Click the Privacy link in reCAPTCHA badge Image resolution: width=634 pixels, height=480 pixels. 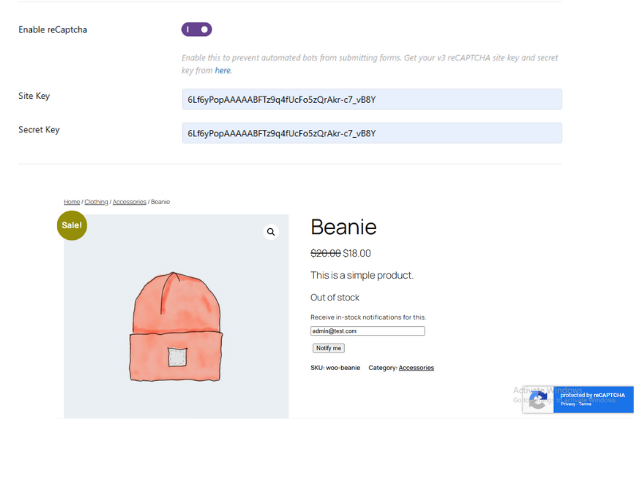(568, 404)
